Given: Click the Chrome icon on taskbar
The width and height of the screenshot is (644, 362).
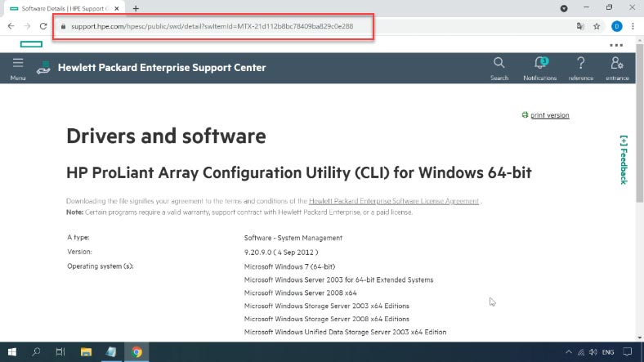Looking at the screenshot, I should click(136, 351).
